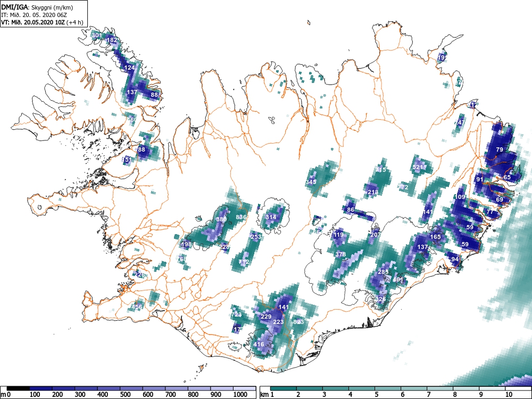Click the title 'DMI/IGA: Skyggni (m/km)'
This screenshot has width=532, height=399.
pos(37,7)
